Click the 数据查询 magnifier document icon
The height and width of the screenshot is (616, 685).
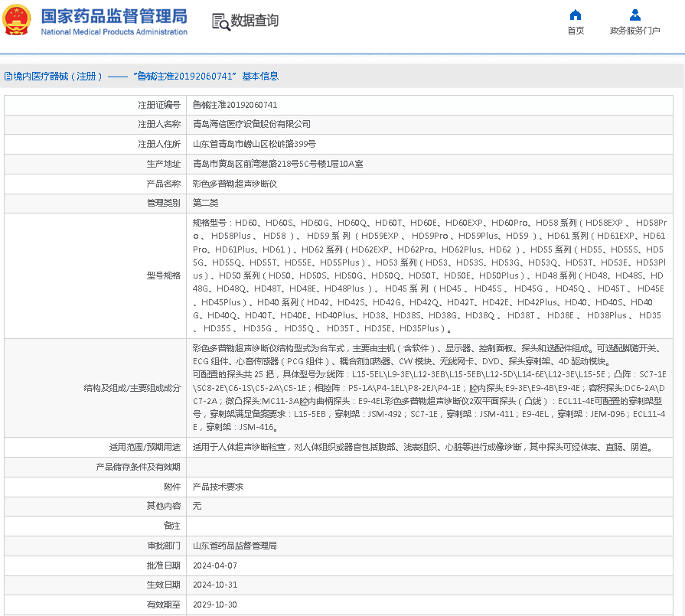pyautogui.click(x=220, y=21)
